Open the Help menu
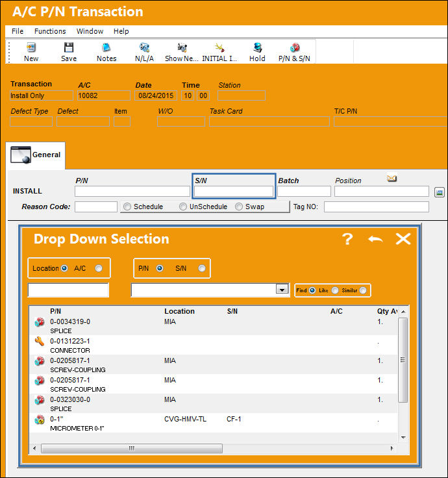Viewport: 448px width, 478px height. (121, 31)
